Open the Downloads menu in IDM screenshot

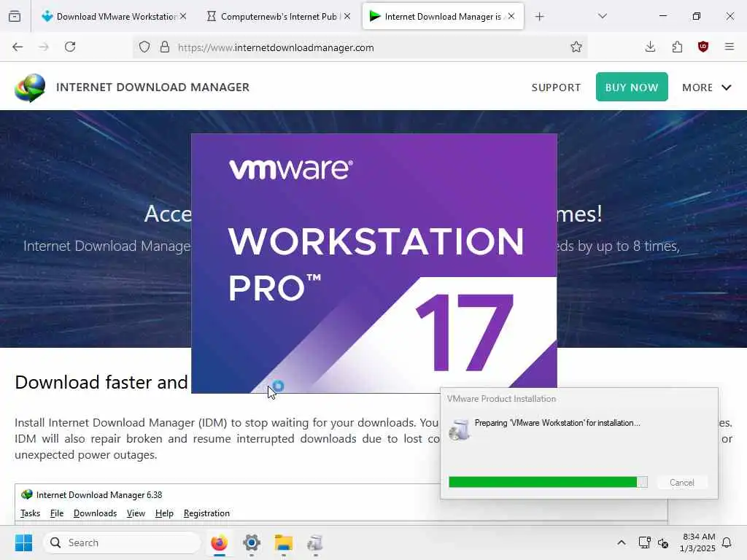(95, 513)
